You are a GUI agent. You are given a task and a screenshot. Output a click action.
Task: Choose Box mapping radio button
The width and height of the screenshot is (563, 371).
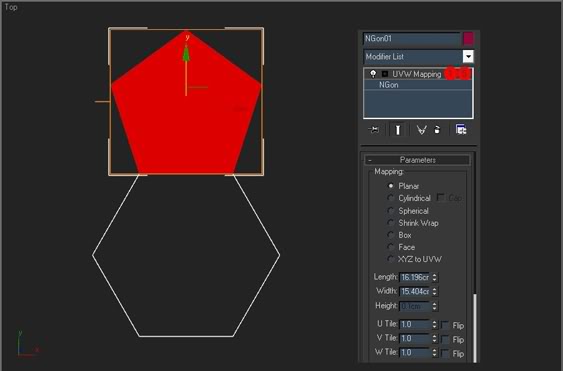click(x=390, y=235)
